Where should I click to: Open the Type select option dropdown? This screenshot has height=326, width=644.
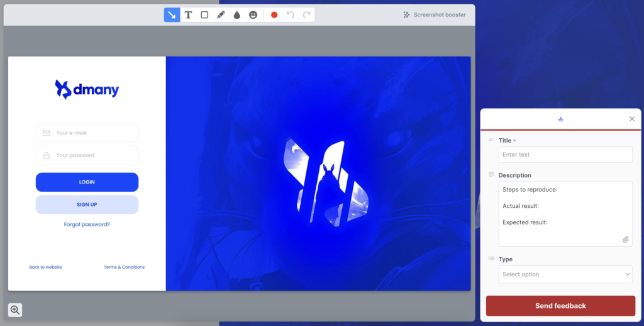point(565,274)
